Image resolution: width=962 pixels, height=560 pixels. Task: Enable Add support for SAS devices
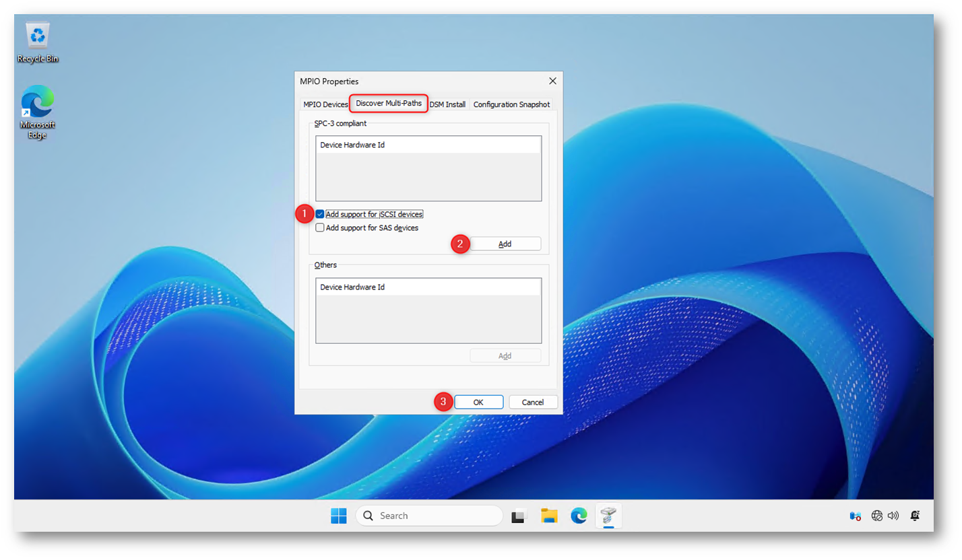[320, 228]
